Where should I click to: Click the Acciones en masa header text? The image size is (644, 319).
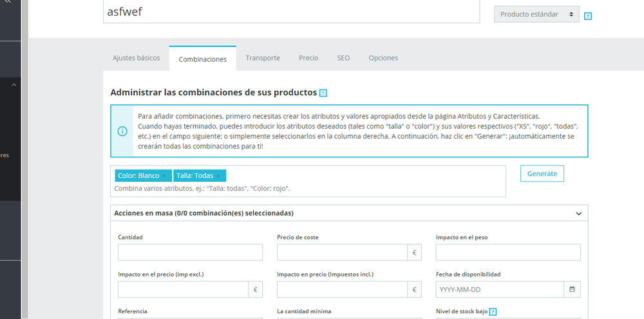coord(204,213)
